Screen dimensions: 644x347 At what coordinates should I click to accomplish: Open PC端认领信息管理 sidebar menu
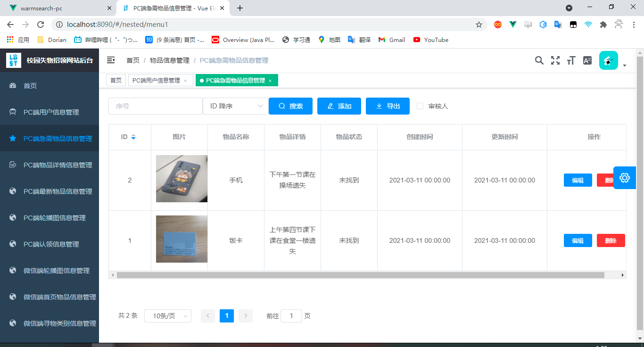click(50, 244)
